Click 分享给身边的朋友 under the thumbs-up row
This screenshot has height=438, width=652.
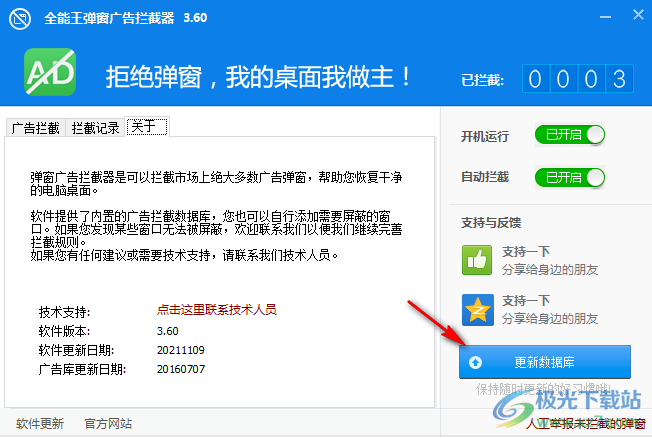click(550, 270)
